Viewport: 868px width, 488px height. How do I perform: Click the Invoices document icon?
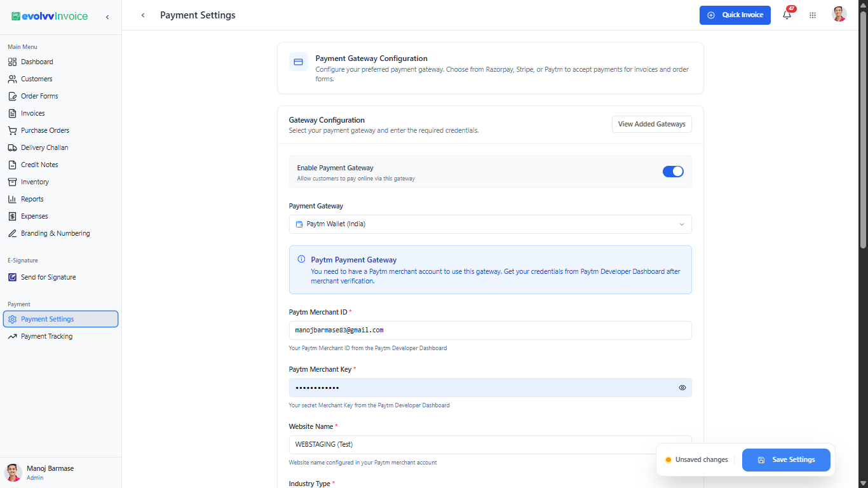[12, 113]
